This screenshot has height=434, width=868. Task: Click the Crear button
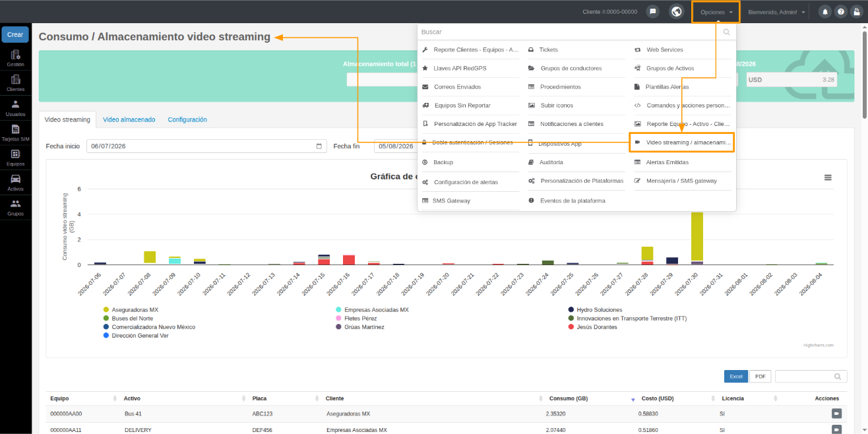click(x=15, y=34)
